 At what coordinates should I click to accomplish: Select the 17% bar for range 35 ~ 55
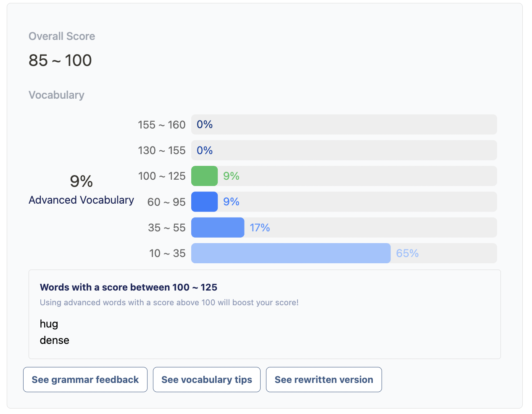click(217, 227)
